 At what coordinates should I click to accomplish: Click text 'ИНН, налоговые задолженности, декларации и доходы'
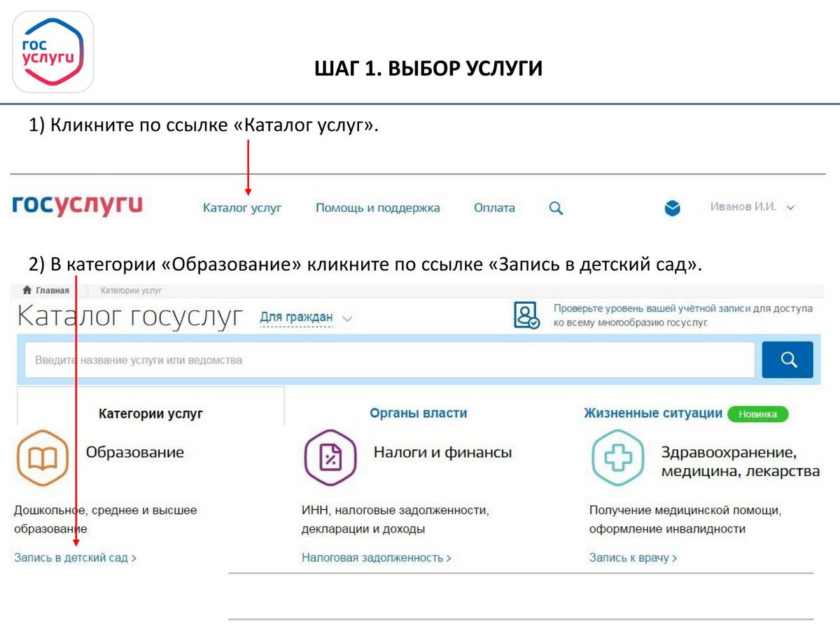(395, 519)
